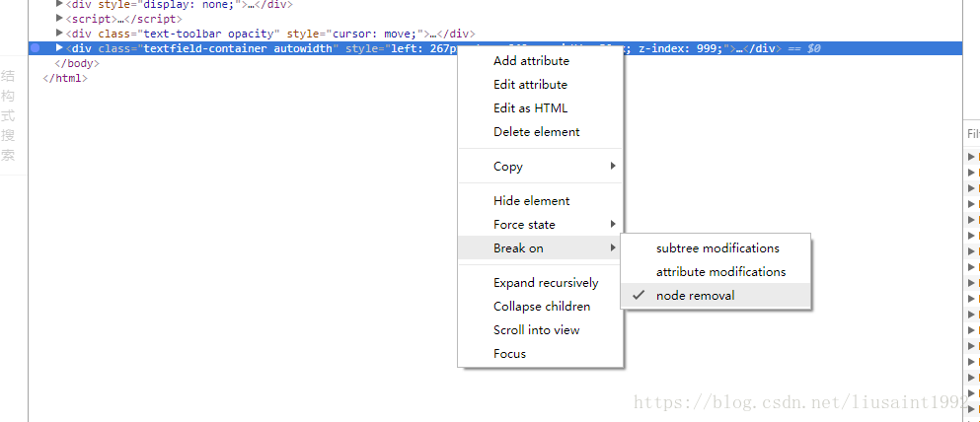Enable break on attribute modifications
Image resolution: width=980 pixels, height=422 pixels.
tap(716, 272)
